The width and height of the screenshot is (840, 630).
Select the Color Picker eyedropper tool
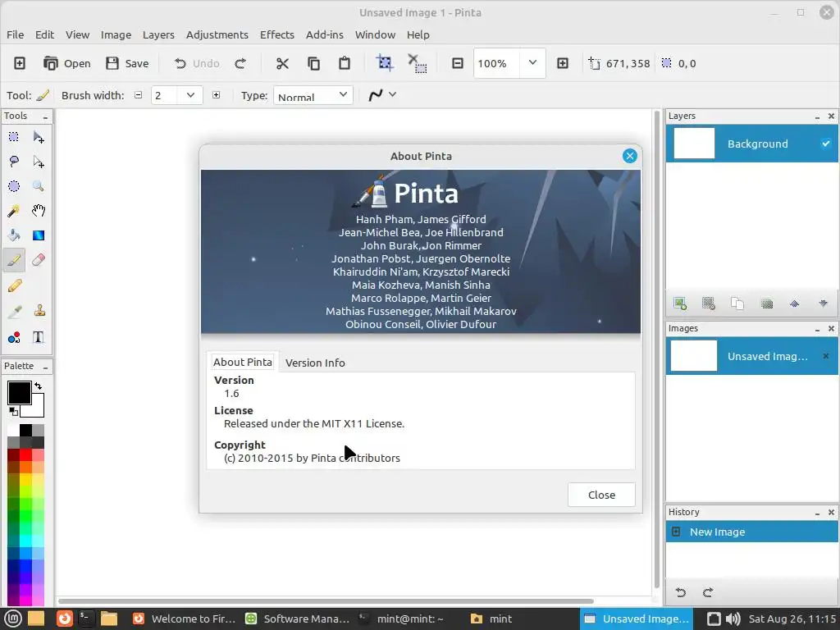coord(15,311)
